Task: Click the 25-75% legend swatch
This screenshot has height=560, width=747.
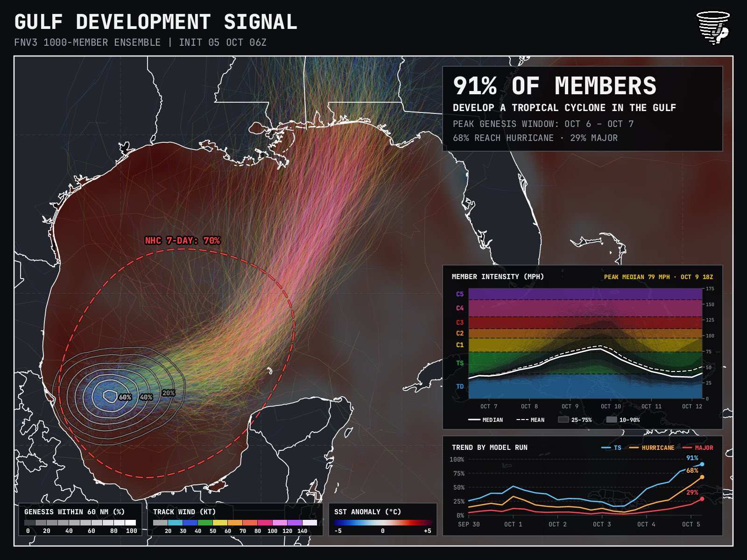Action: pos(563,420)
